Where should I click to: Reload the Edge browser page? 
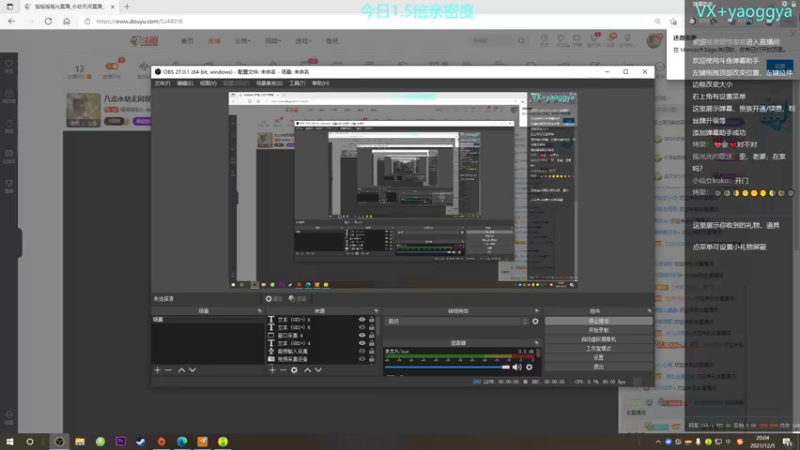tap(48, 21)
